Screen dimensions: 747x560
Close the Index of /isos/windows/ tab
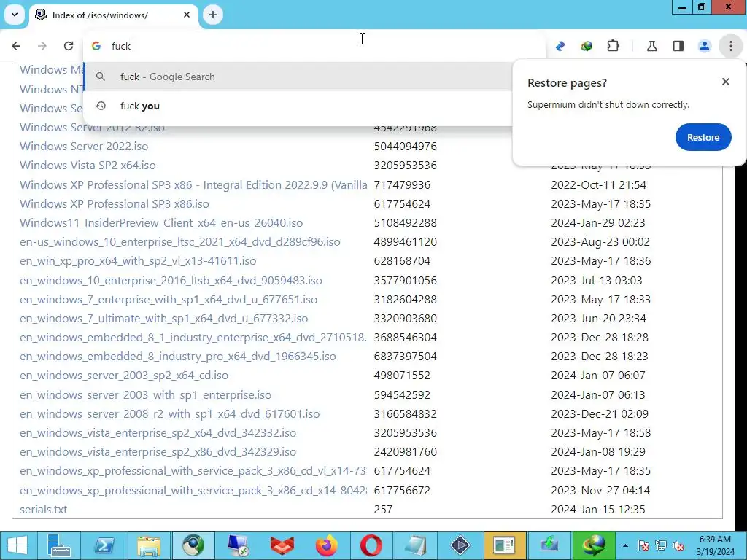click(x=187, y=15)
